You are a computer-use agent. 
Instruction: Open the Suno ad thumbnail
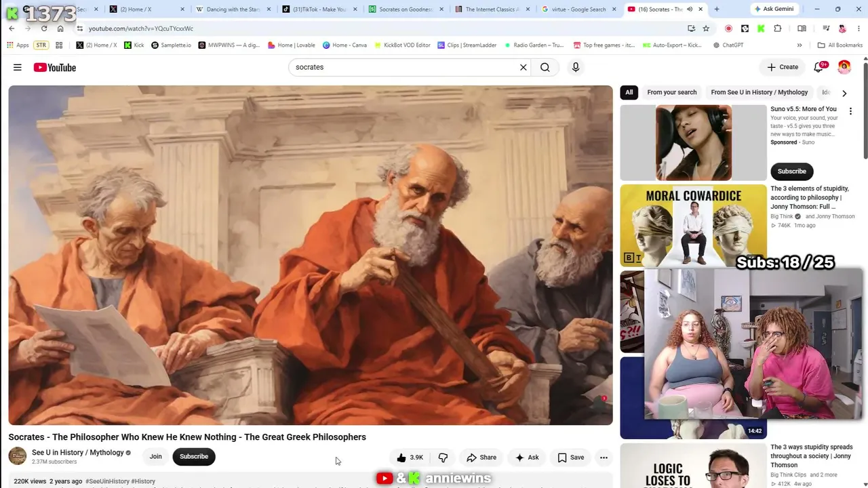[693, 142]
